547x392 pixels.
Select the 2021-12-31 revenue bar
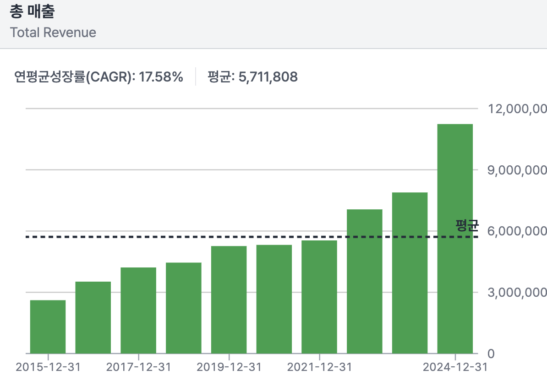click(319, 297)
